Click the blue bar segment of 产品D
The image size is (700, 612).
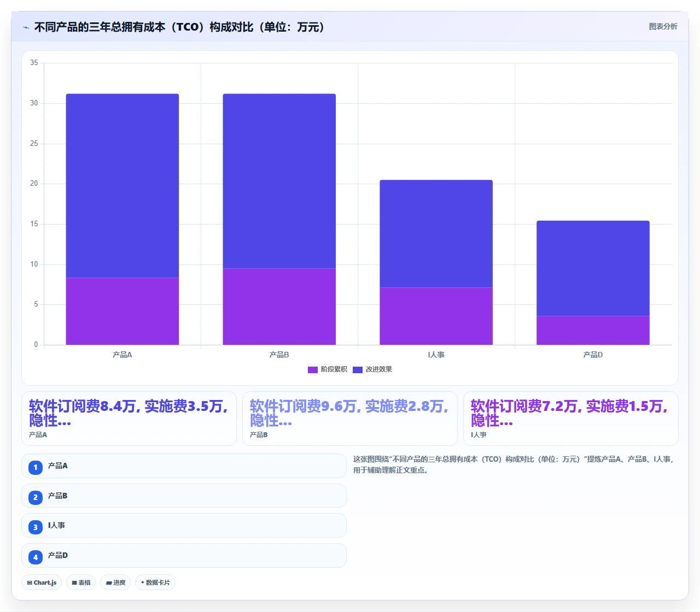593,268
